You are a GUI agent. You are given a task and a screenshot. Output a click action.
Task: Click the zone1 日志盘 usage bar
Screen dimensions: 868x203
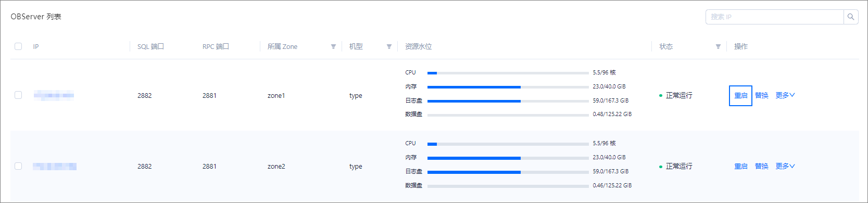point(508,101)
